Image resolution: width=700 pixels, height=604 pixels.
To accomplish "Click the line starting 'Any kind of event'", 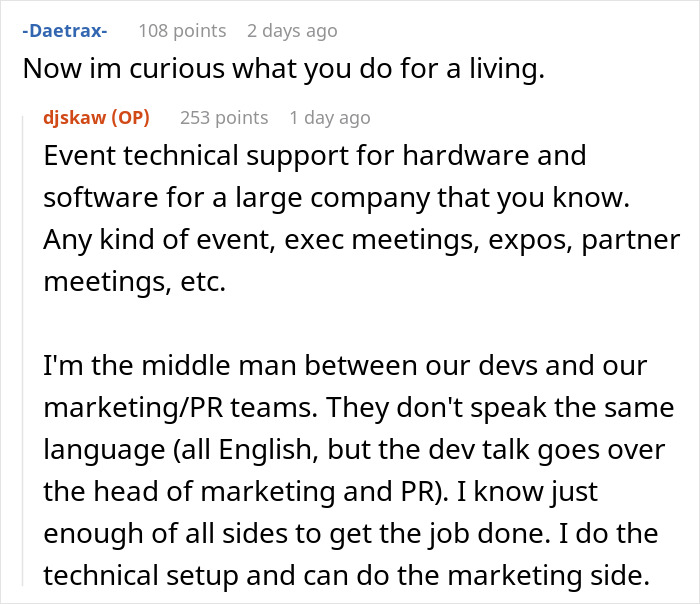I will [362, 240].
